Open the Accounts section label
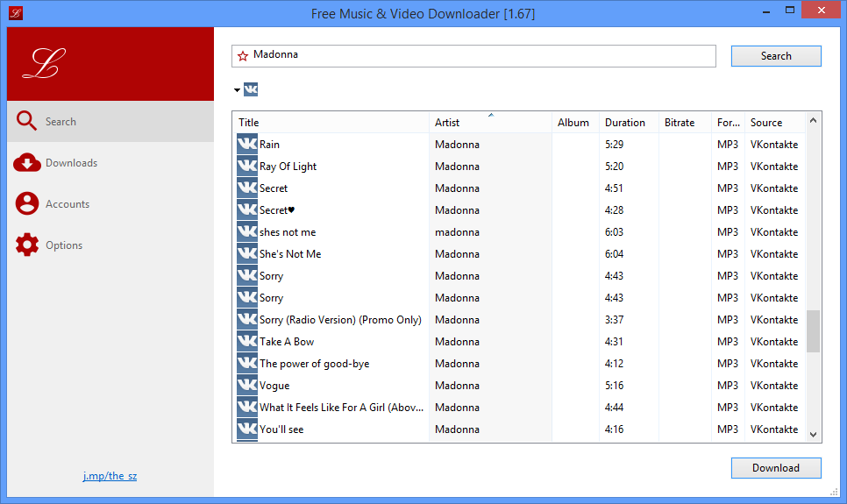This screenshot has width=847, height=504. pyautogui.click(x=68, y=203)
